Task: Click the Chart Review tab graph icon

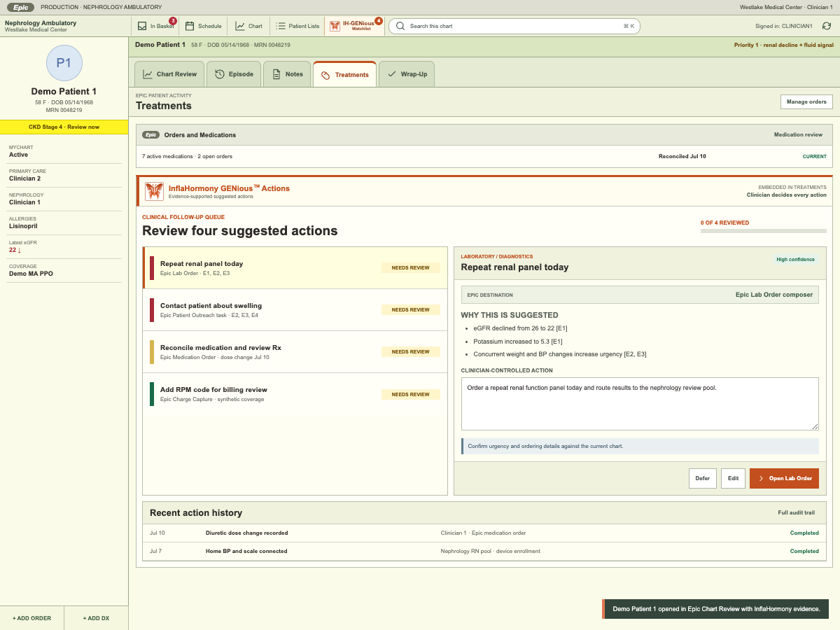Action: tap(148, 74)
